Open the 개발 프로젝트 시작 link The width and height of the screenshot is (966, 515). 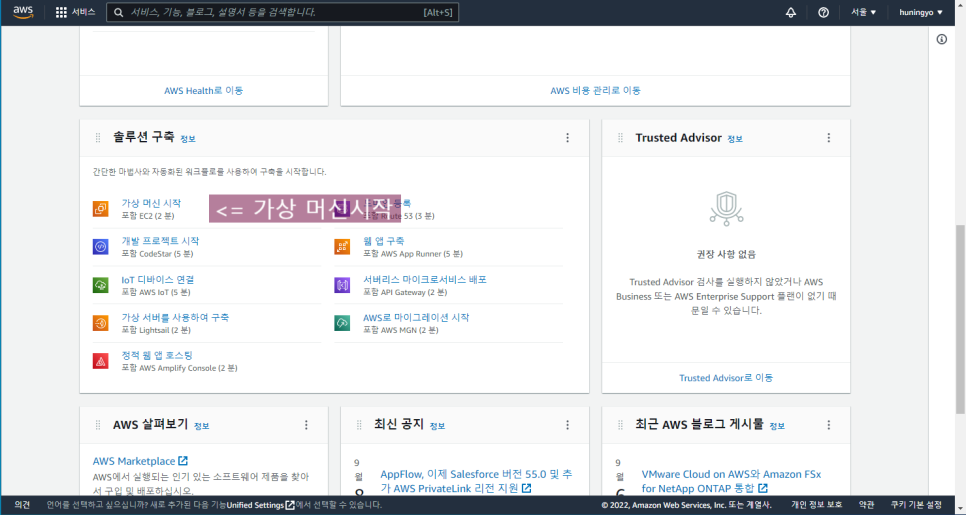160,241
